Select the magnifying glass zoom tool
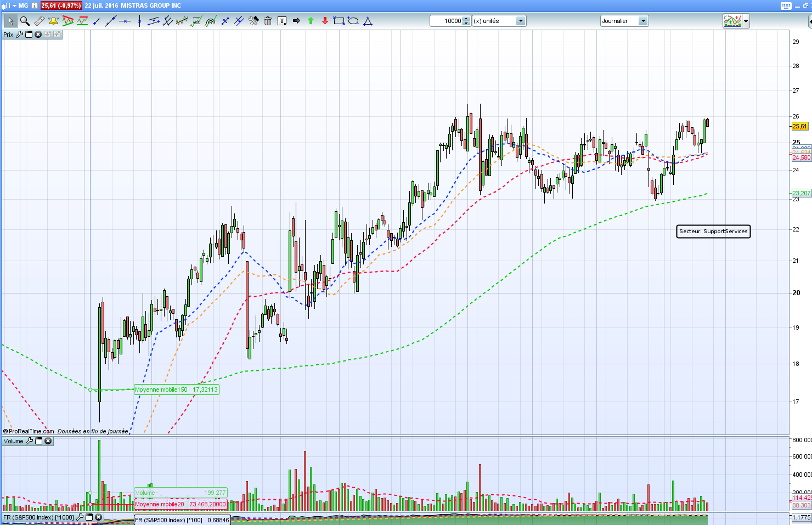Image resolution: width=812 pixels, height=525 pixels. pos(25,21)
